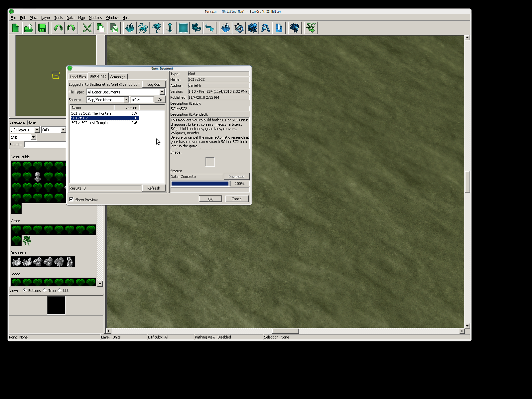Open the Text module letter A icon
532x399 pixels.
[x=265, y=28]
